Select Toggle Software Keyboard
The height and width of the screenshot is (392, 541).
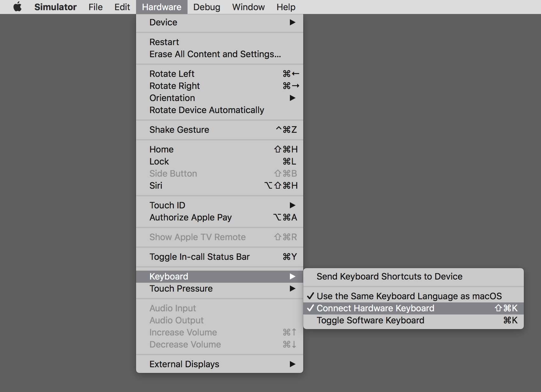coord(413,320)
